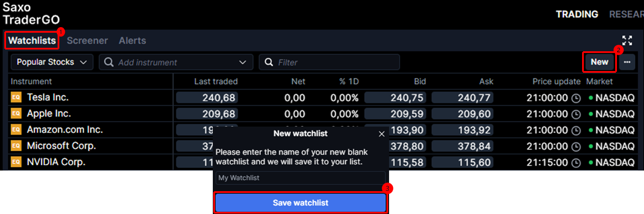Open the Add instrument dropdown arrow
The height and width of the screenshot is (214, 644).
243,62
